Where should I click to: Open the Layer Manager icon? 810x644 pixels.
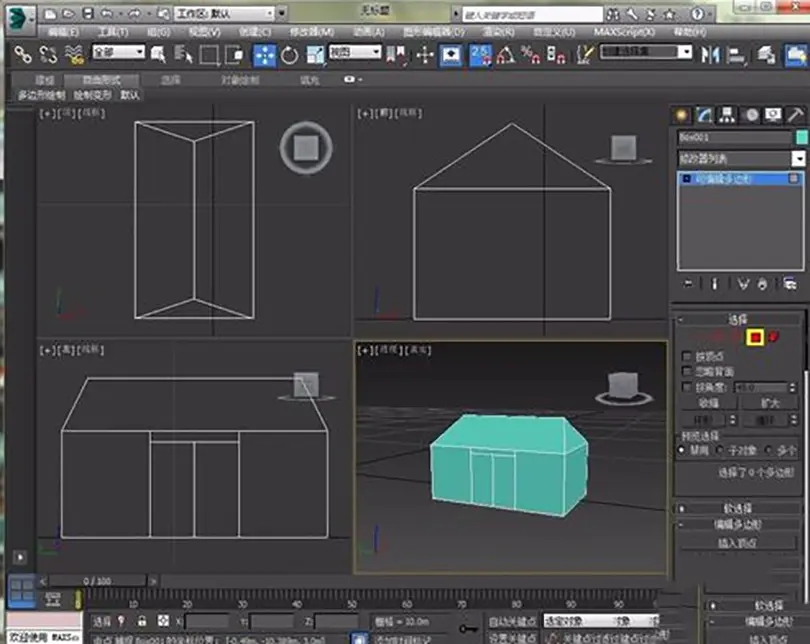pyautogui.click(x=767, y=55)
